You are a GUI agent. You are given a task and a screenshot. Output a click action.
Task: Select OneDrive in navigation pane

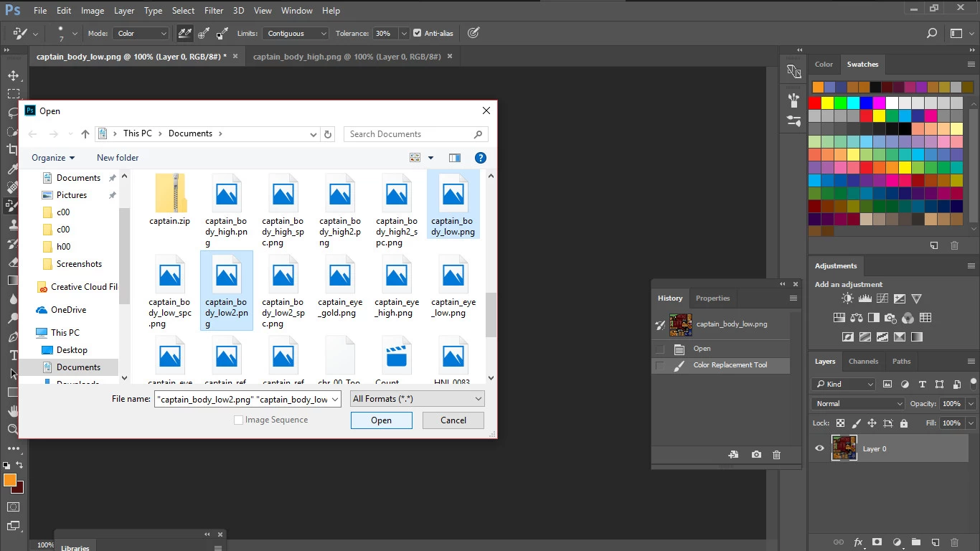68,310
